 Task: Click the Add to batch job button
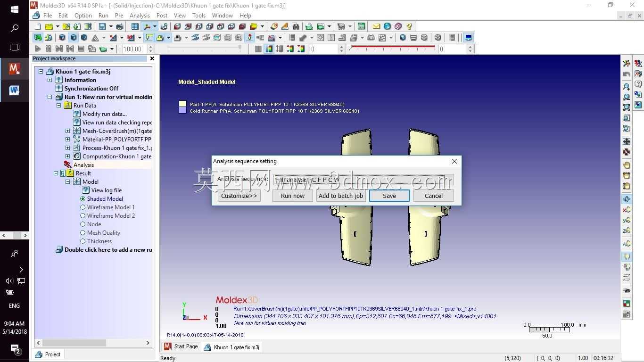coord(341,196)
